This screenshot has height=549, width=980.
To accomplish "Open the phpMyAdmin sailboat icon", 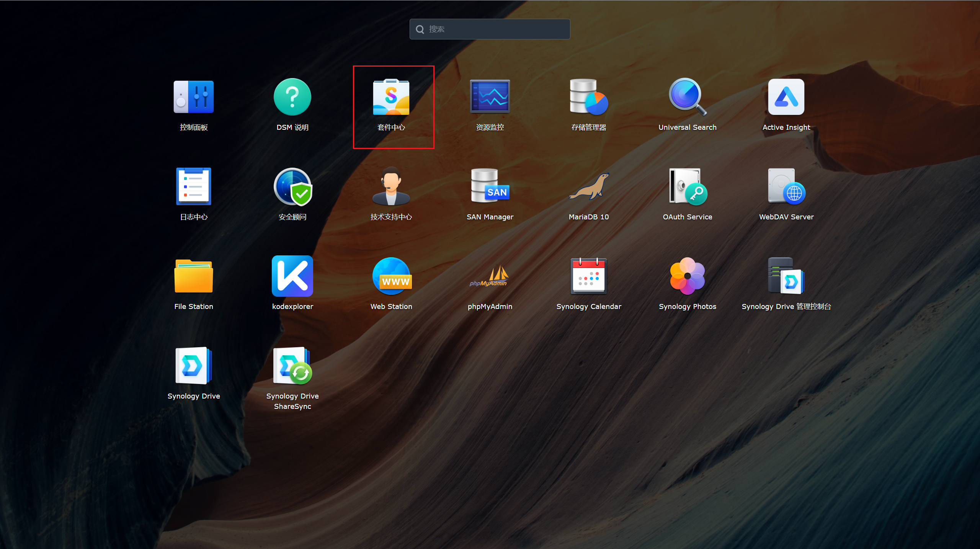I will [490, 276].
